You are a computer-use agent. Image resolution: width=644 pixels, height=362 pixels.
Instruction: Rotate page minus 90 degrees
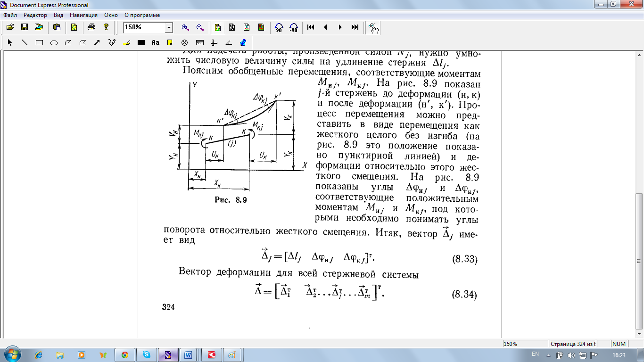tap(293, 28)
